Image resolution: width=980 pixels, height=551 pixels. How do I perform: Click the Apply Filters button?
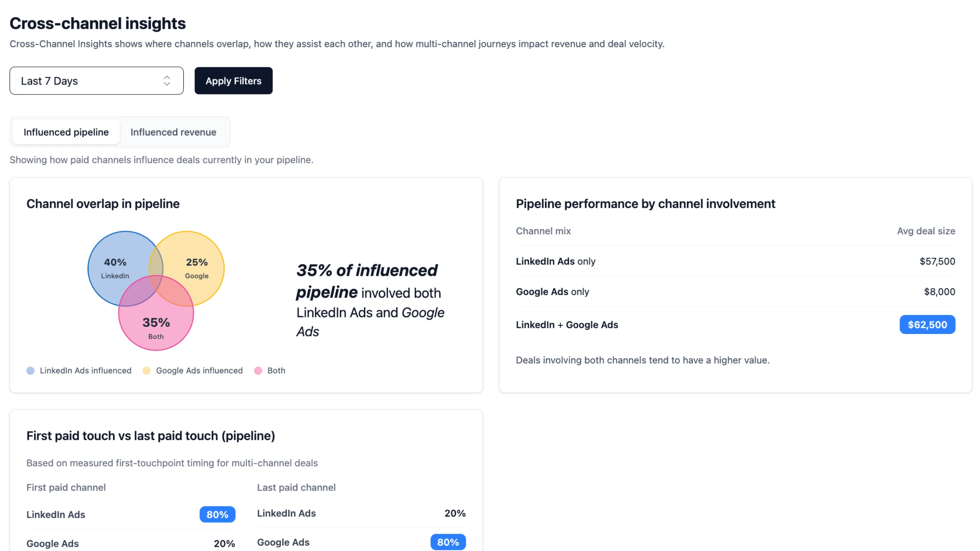point(234,80)
